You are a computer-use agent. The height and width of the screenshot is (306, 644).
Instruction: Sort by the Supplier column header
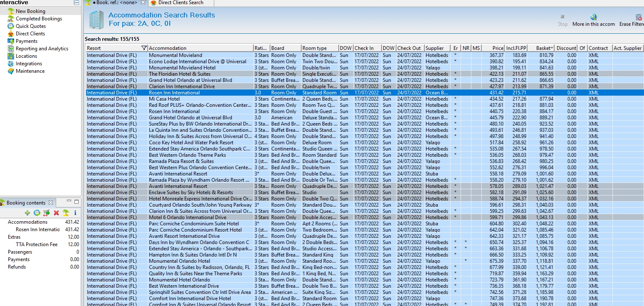coord(437,48)
